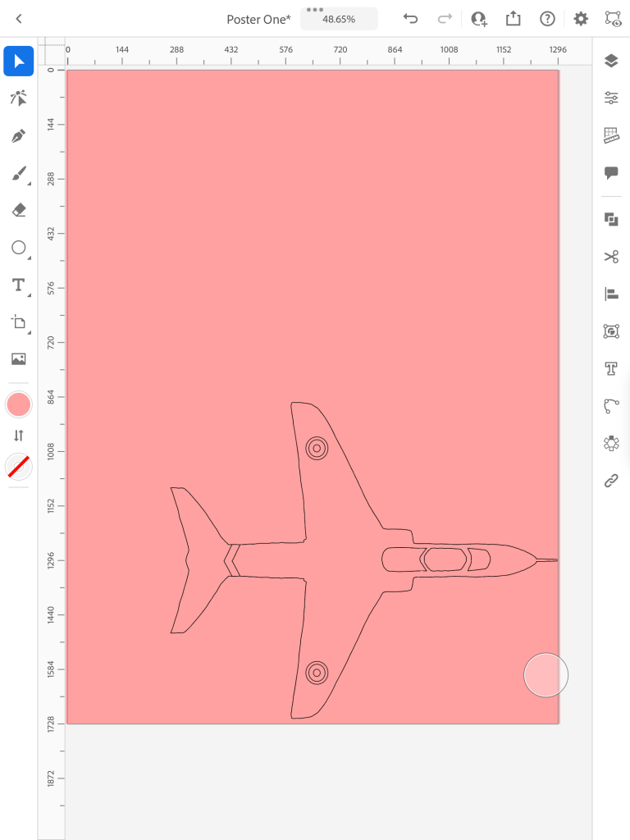Click the Undo button
The height and width of the screenshot is (840, 630).
click(x=410, y=19)
